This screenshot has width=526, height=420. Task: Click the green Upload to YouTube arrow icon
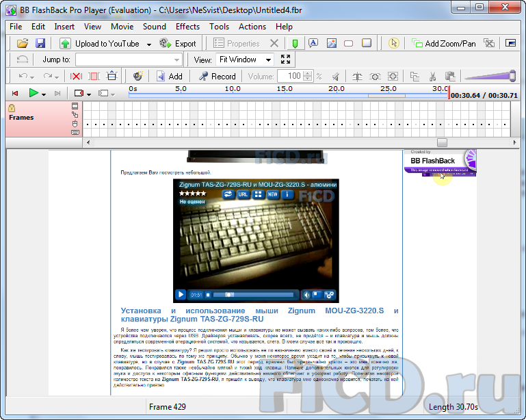(65, 43)
